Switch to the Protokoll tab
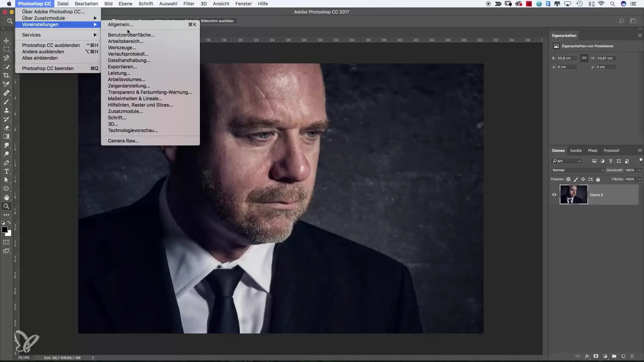 (611, 150)
